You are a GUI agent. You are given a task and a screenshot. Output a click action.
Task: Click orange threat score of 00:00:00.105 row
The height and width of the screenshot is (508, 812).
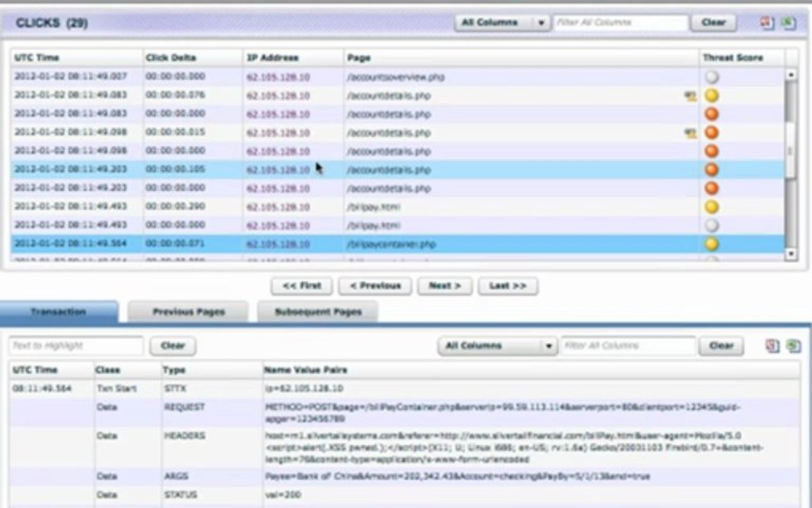point(712,169)
